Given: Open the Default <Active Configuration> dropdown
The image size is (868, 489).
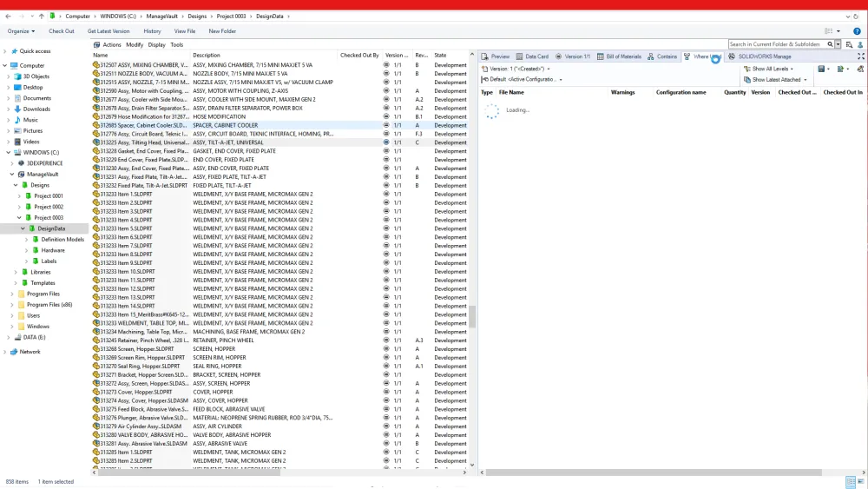Looking at the screenshot, I should click(522, 80).
